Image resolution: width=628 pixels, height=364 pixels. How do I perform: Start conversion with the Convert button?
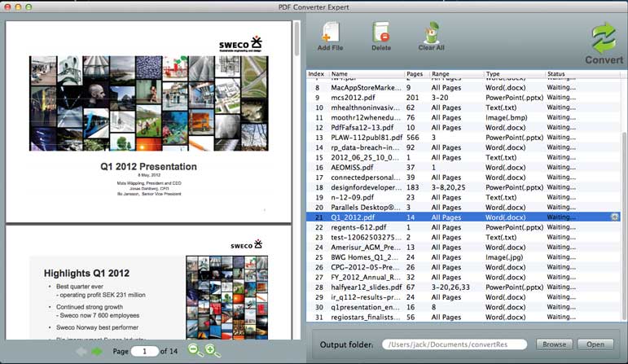tap(604, 43)
